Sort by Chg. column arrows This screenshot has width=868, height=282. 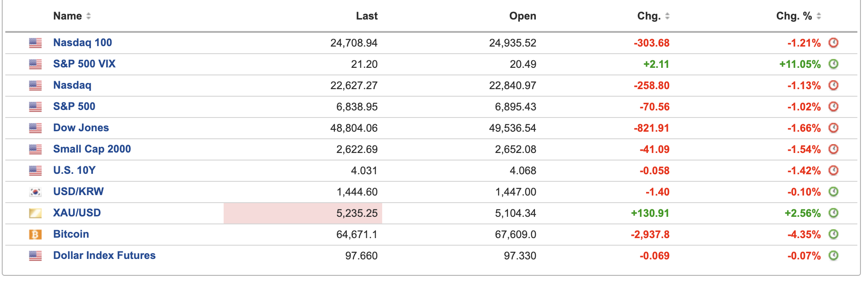coord(667,16)
